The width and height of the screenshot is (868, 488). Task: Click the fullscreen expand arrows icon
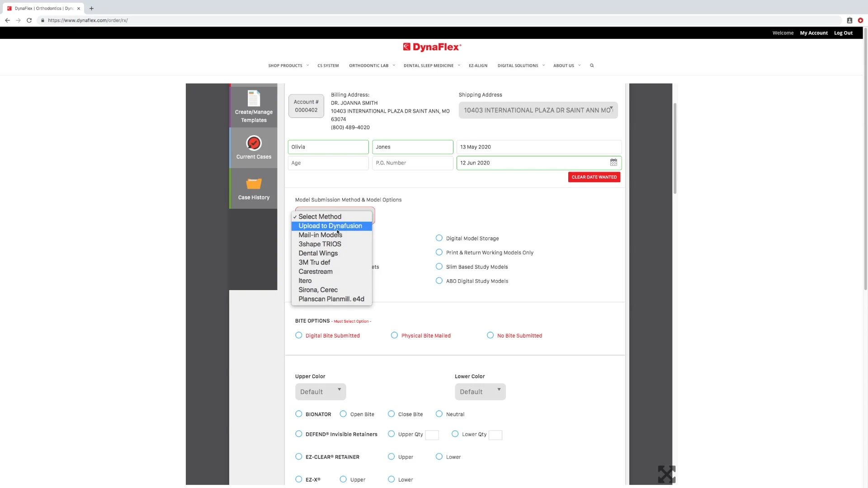(666, 474)
